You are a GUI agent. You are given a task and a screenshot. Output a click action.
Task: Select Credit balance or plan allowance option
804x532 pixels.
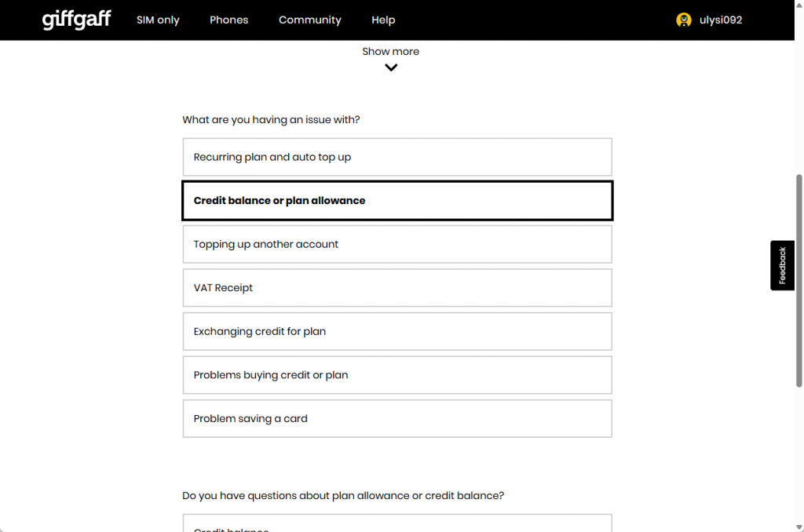[397, 200]
